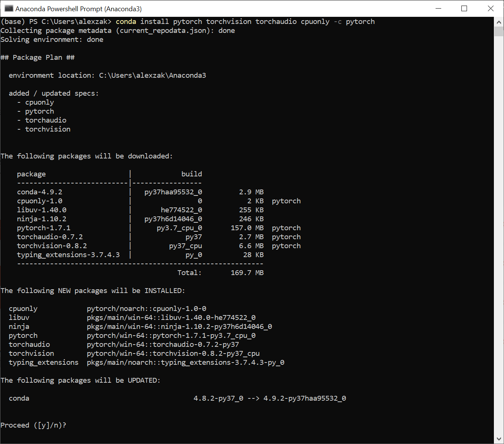Click the ninja-1.10.2 build column value
Image resolution: width=504 pixels, height=444 pixels.
(173, 219)
